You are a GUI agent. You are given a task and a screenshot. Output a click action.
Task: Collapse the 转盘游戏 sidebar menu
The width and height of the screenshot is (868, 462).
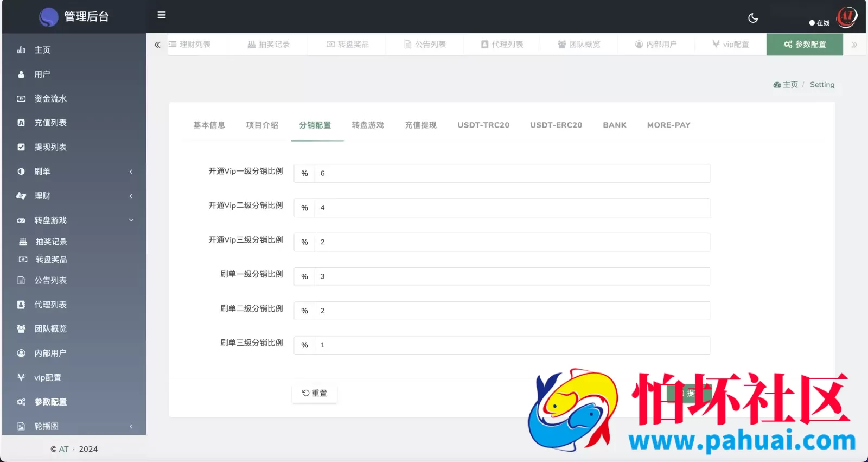point(74,220)
